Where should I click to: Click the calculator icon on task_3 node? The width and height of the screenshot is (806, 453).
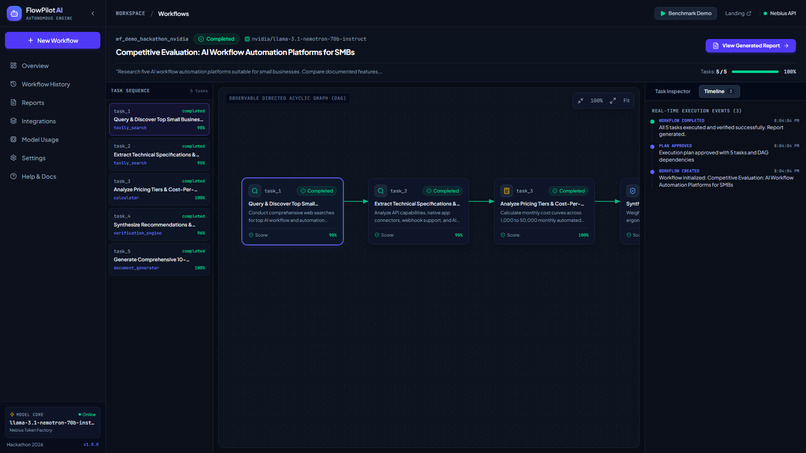click(x=506, y=191)
